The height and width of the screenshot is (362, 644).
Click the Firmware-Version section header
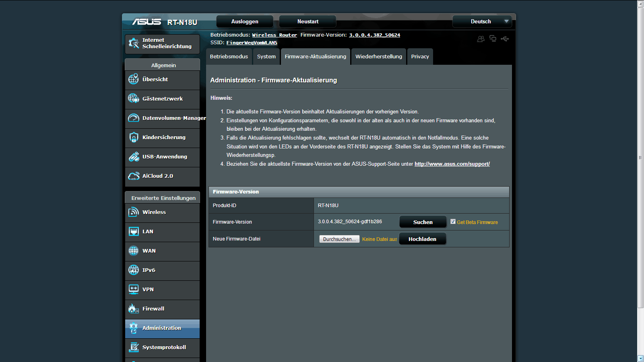click(x=359, y=192)
